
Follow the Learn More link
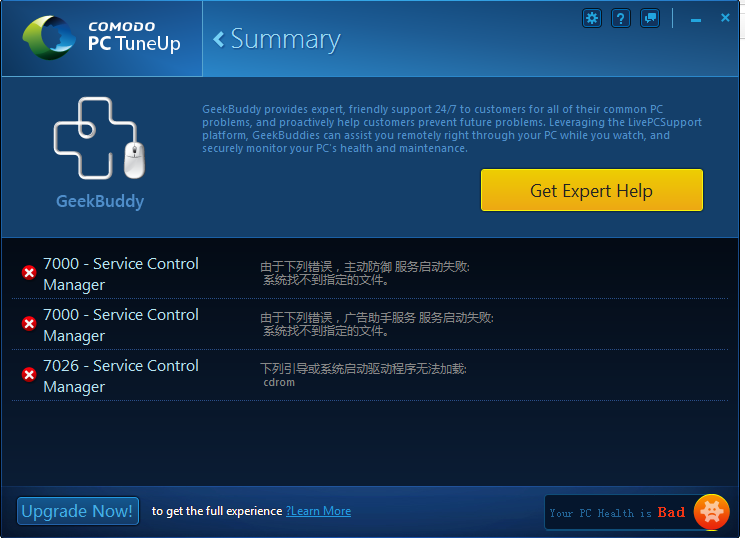319,511
